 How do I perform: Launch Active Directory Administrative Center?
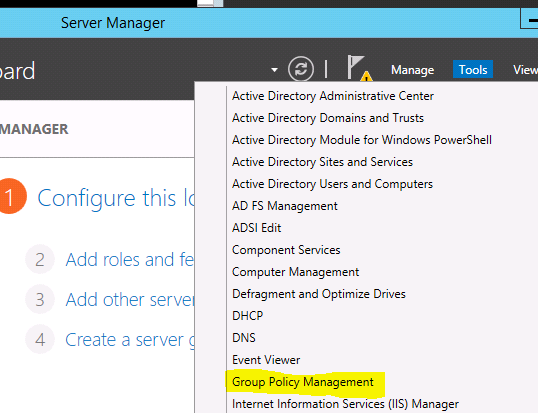333,96
